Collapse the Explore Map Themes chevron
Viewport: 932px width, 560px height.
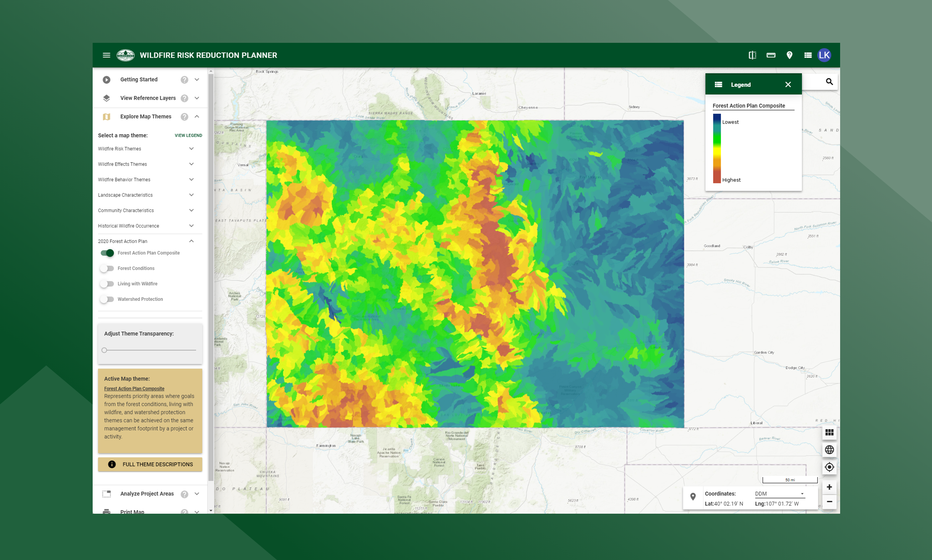197,116
